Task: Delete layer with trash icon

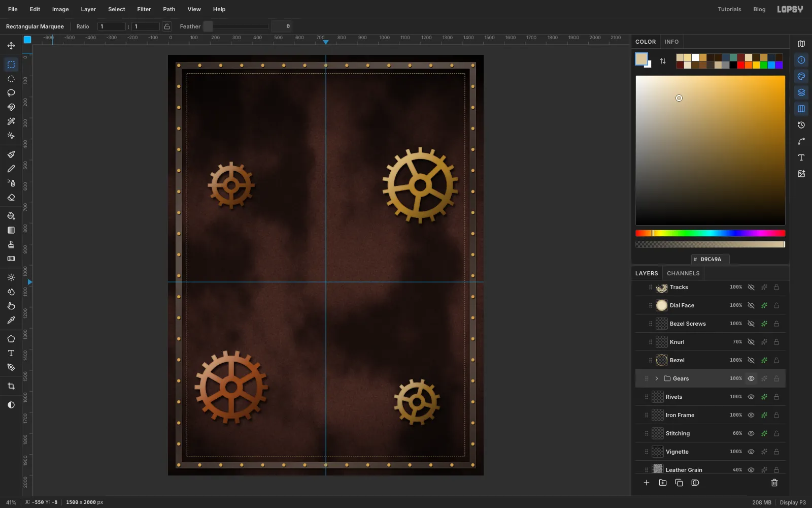Action: point(774,483)
